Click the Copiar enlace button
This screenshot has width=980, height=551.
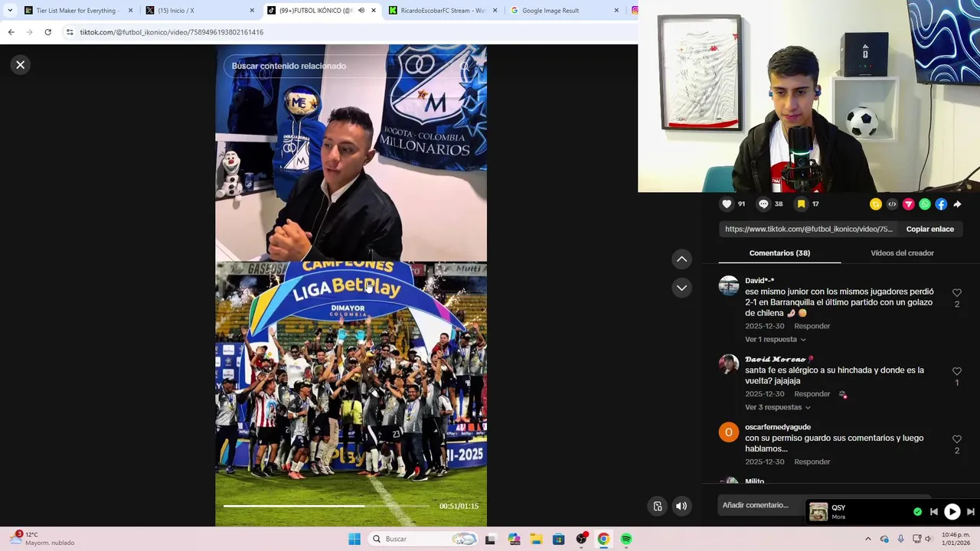[930, 229]
